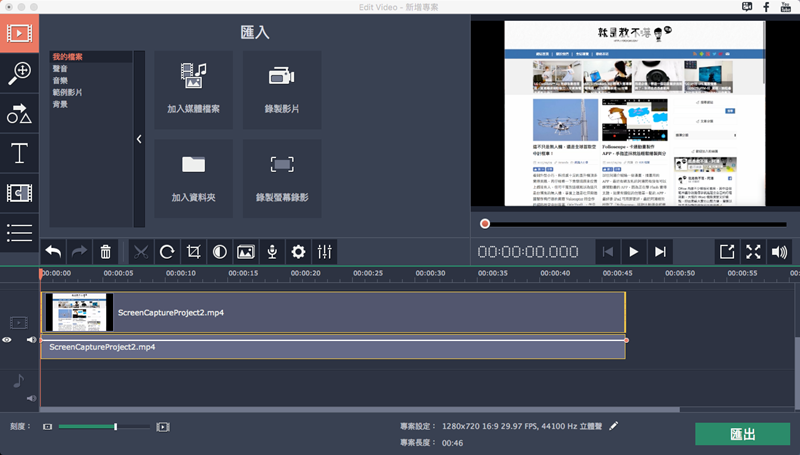
Task: Select the Titles text tool
Action: [19, 153]
